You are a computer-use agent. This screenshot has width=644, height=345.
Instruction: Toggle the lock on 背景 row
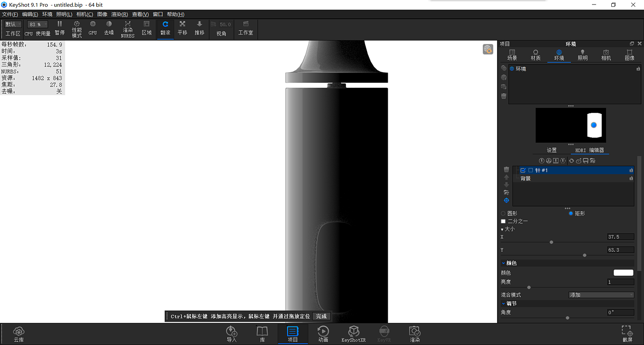pyautogui.click(x=631, y=178)
